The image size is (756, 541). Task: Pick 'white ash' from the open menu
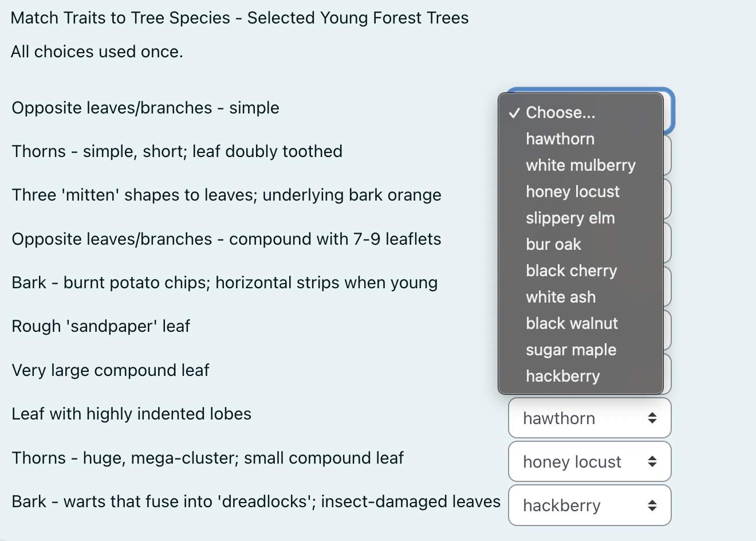561,297
